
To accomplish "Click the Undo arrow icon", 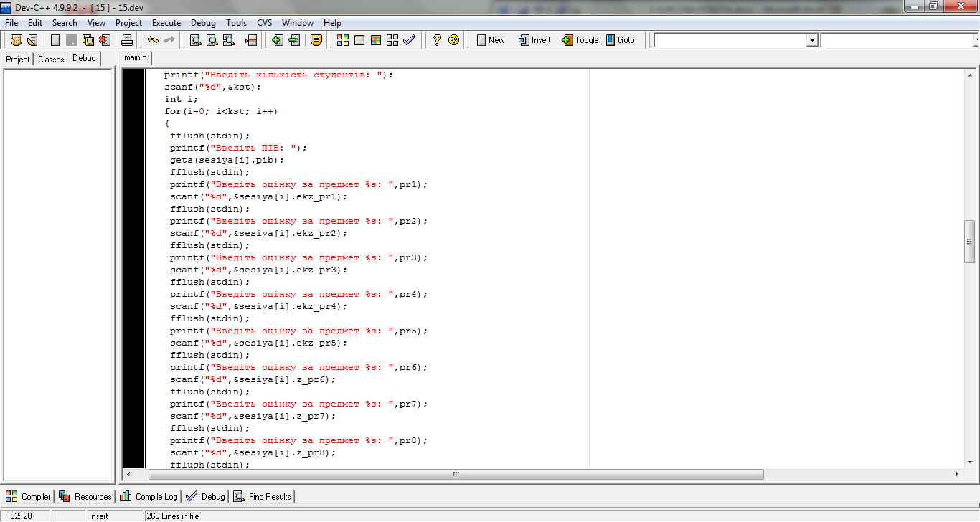I will click(x=153, y=40).
